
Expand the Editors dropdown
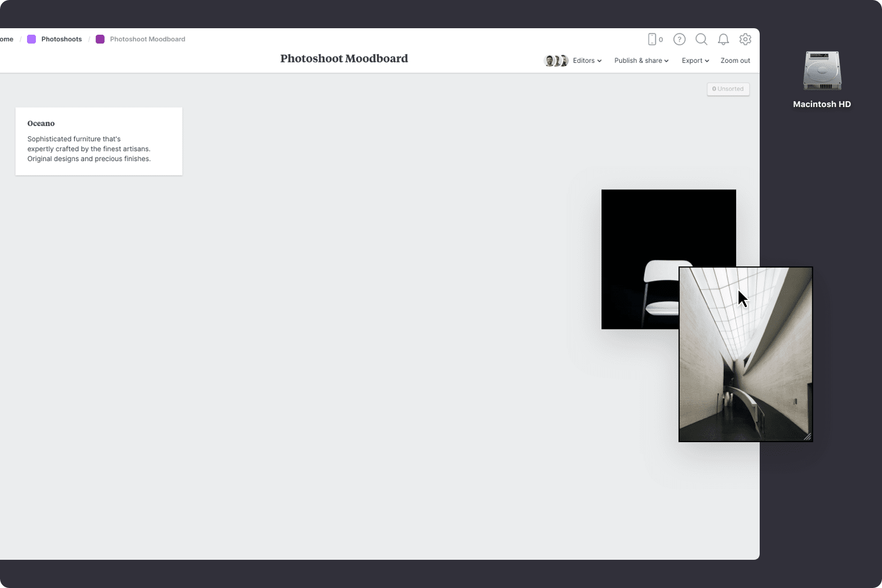586,61
